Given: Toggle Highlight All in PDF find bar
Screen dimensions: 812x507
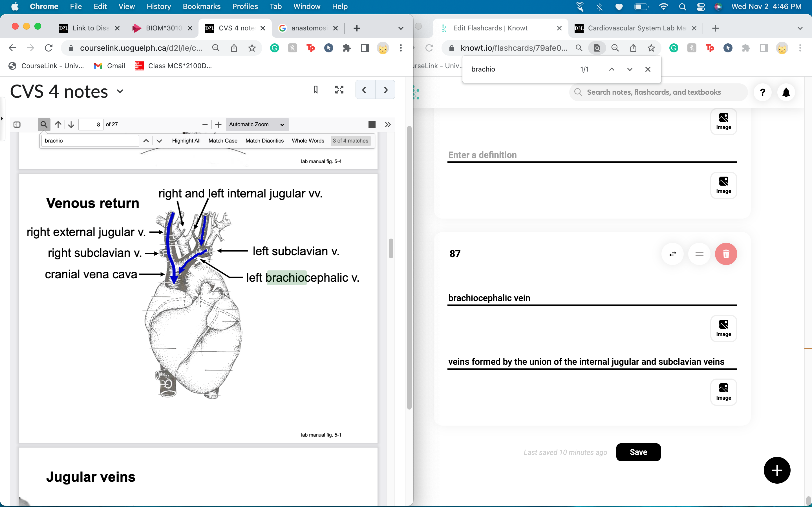Looking at the screenshot, I should pyautogui.click(x=186, y=141).
